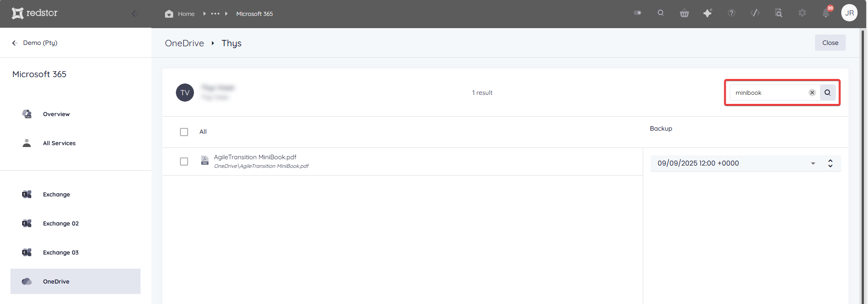Click the 1 result text
The width and height of the screenshot is (868, 304).
click(x=482, y=93)
